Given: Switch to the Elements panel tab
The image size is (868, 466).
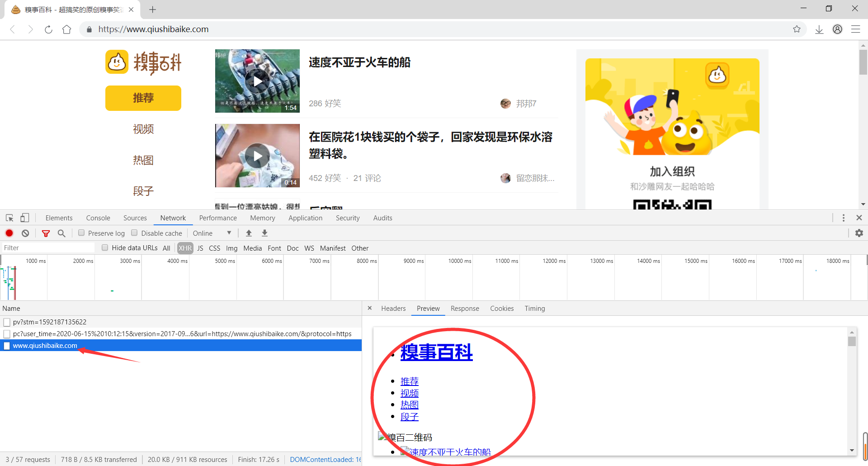Looking at the screenshot, I should (x=59, y=218).
